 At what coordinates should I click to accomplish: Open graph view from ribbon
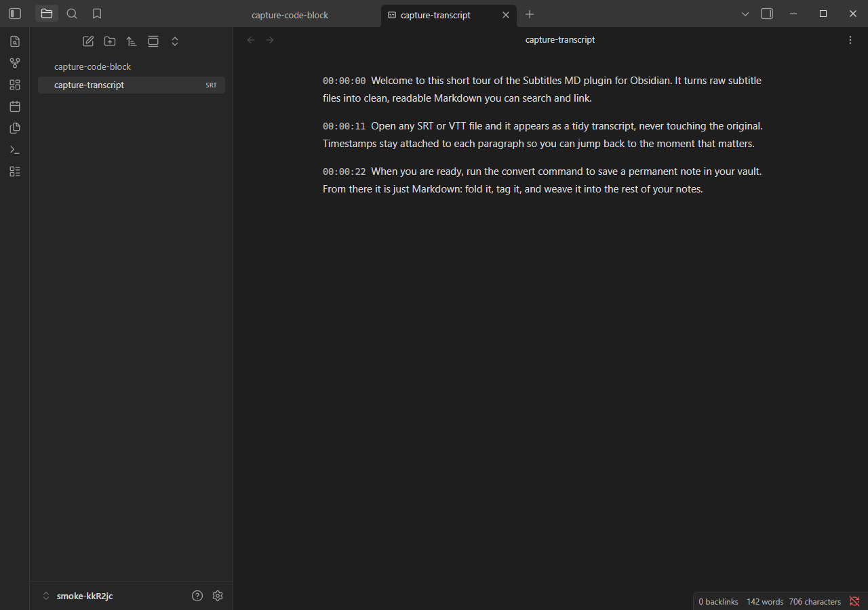pyautogui.click(x=15, y=63)
